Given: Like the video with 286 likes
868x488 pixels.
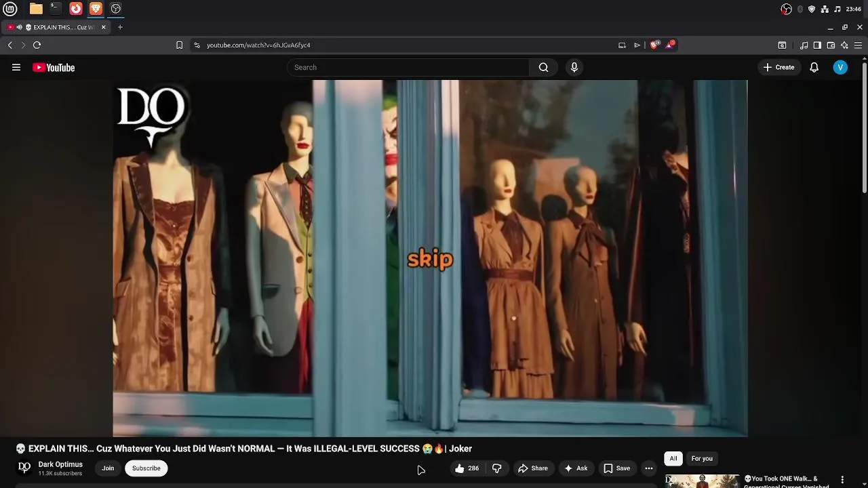Looking at the screenshot, I should [x=467, y=468].
